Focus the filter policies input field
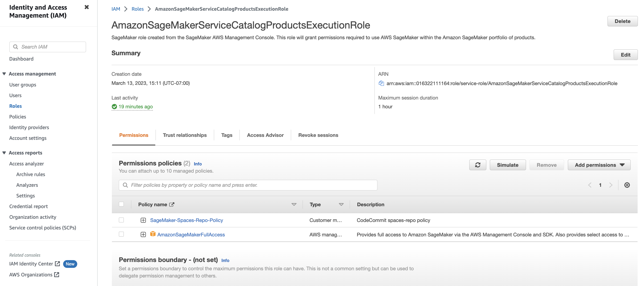The height and width of the screenshot is (286, 644). click(248, 185)
